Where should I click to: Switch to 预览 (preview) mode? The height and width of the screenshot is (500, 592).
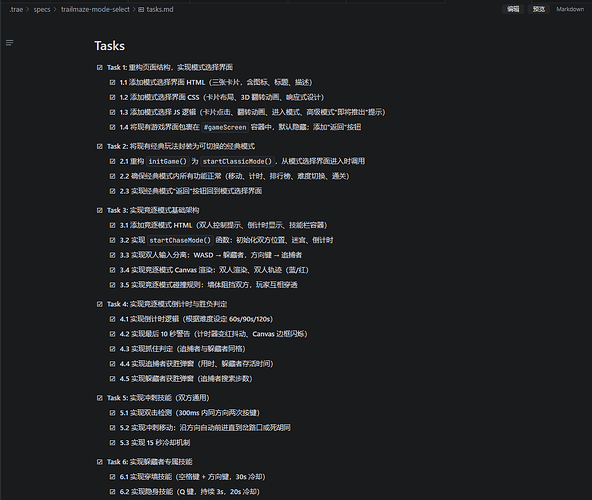538,9
